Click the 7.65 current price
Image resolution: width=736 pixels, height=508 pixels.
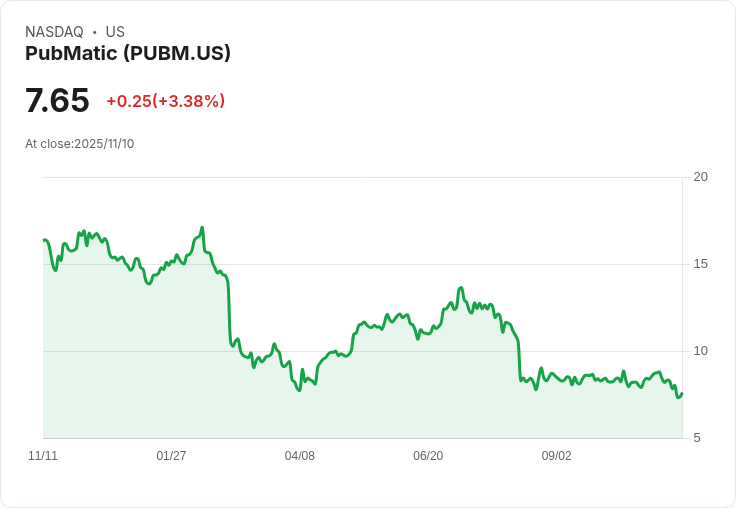[x=57, y=101]
